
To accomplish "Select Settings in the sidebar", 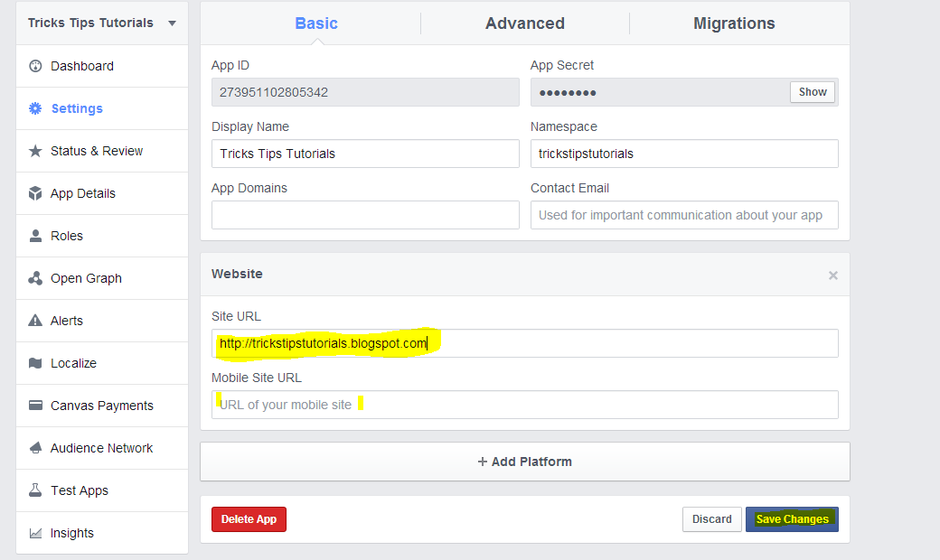I will pos(102,108).
